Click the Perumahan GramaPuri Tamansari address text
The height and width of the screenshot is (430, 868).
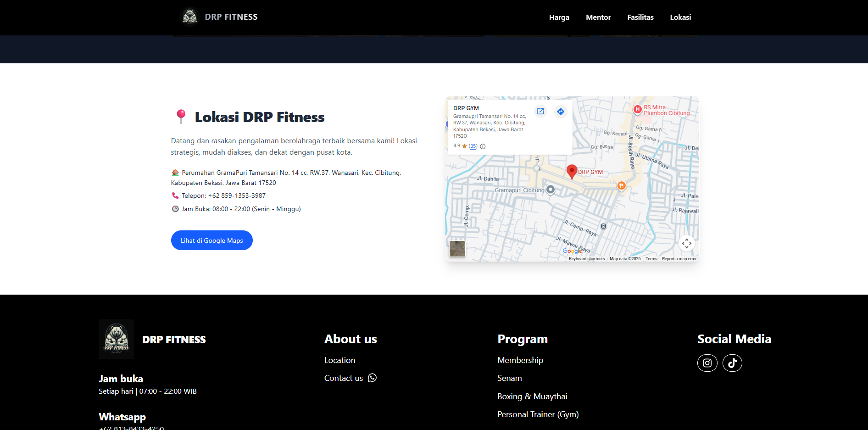(x=286, y=178)
